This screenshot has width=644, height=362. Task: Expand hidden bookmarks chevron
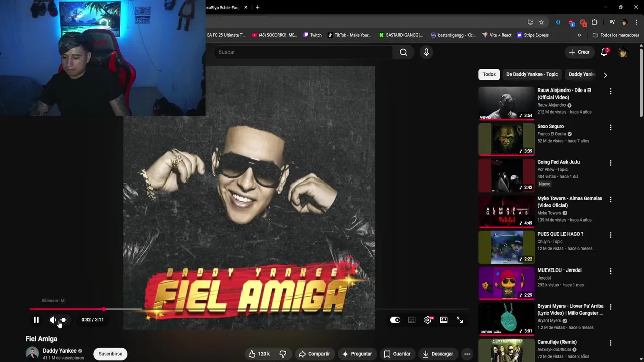click(579, 35)
